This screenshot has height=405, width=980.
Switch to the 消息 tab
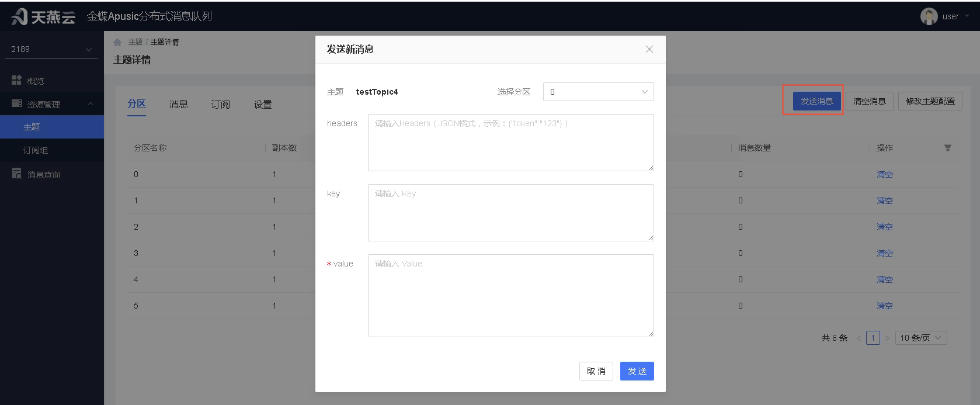pos(179,104)
